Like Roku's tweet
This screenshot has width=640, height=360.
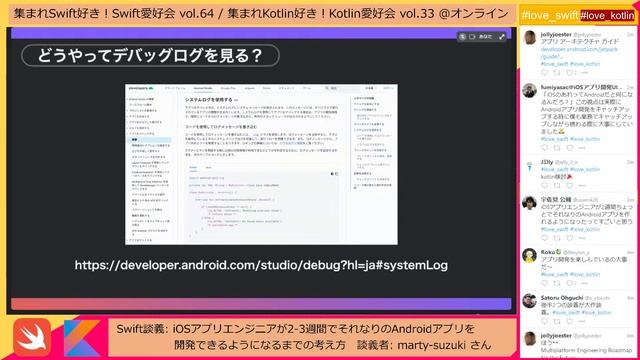570,283
